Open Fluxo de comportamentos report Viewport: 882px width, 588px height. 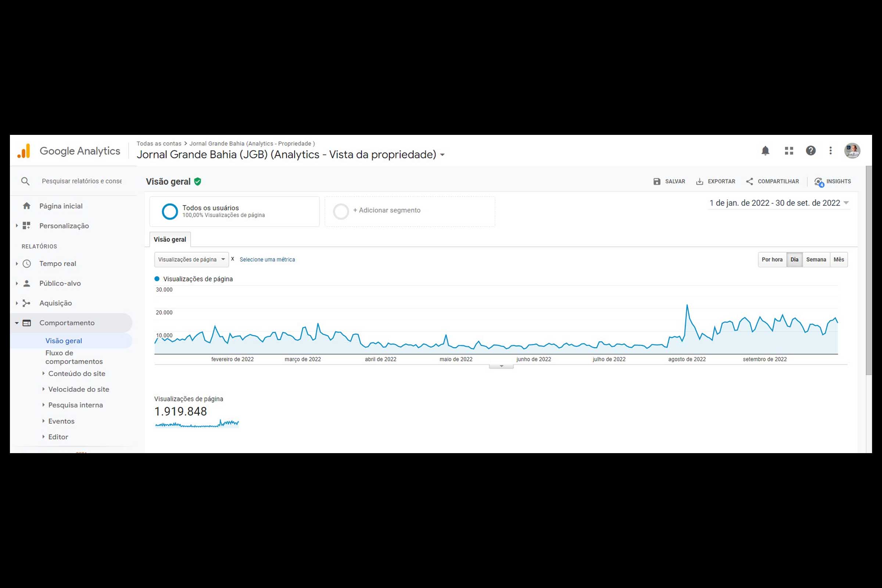73,357
